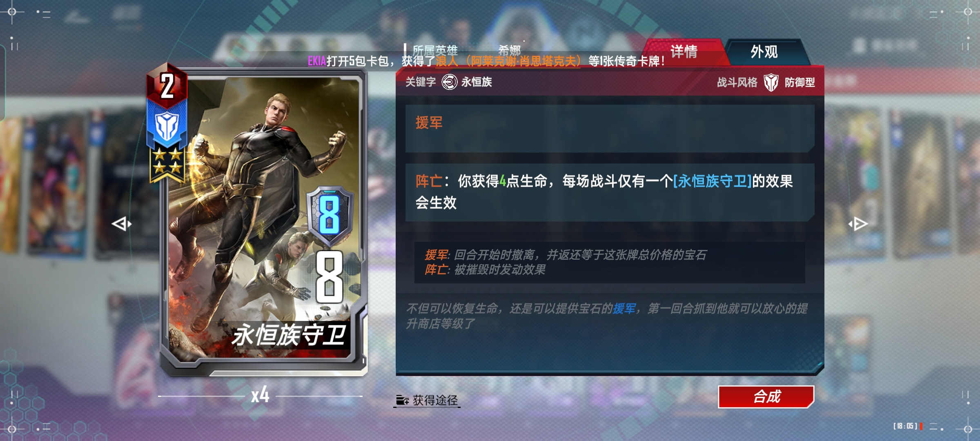The height and width of the screenshot is (441, 980).
Task: Tap the x4 card count indicator
Action: [x=260, y=395]
